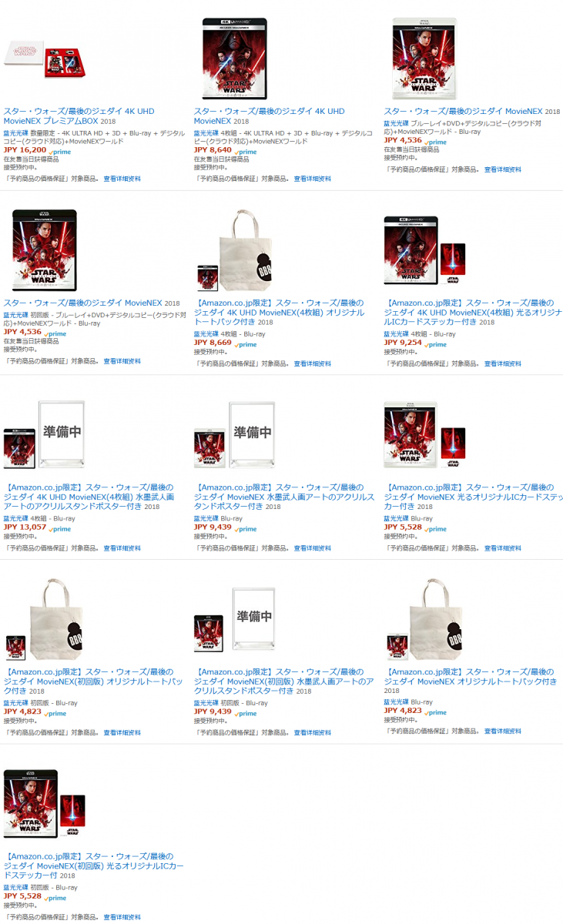This screenshot has height=924, width=563.
Task: Open the 準備中 placeholder image for the JPY 13,057 item
Action: [61, 434]
